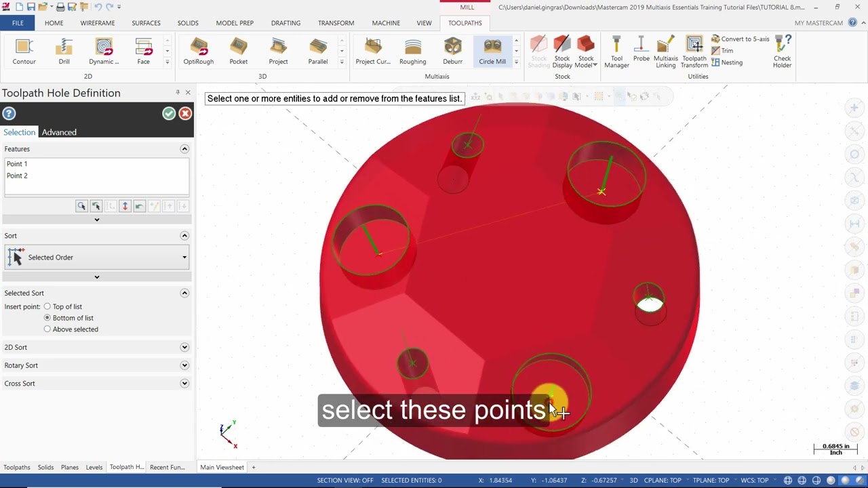Open the MODEL PREP ribbon tab
The height and width of the screenshot is (488, 868).
coord(235,23)
